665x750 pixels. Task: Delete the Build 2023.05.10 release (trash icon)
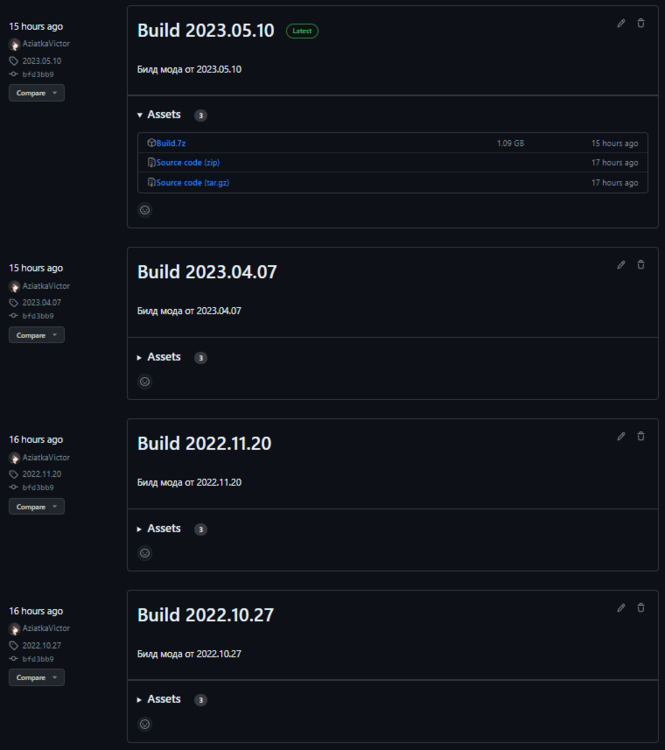pyautogui.click(x=641, y=23)
